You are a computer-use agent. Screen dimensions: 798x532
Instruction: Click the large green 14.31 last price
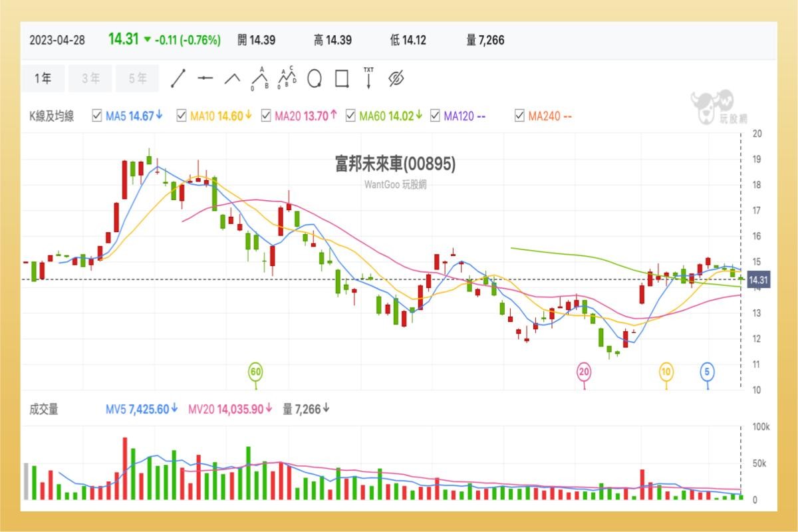[x=124, y=39]
